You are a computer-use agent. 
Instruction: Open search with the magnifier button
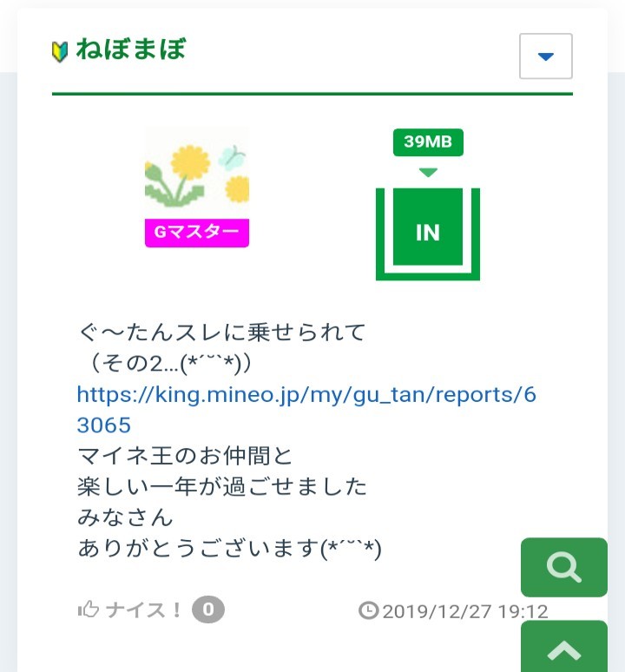564,567
